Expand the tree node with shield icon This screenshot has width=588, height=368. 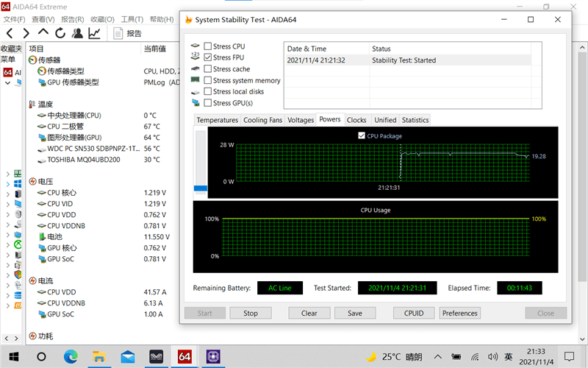8,275
